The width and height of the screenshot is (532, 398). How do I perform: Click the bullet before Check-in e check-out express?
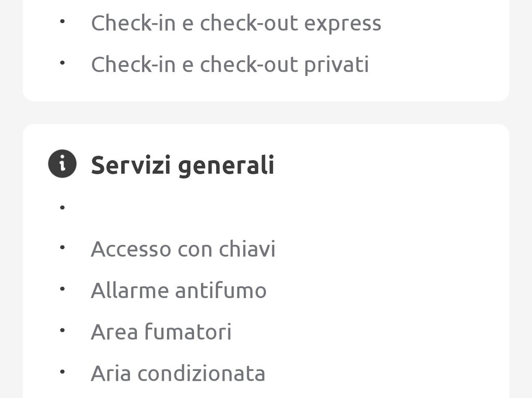[x=62, y=22]
